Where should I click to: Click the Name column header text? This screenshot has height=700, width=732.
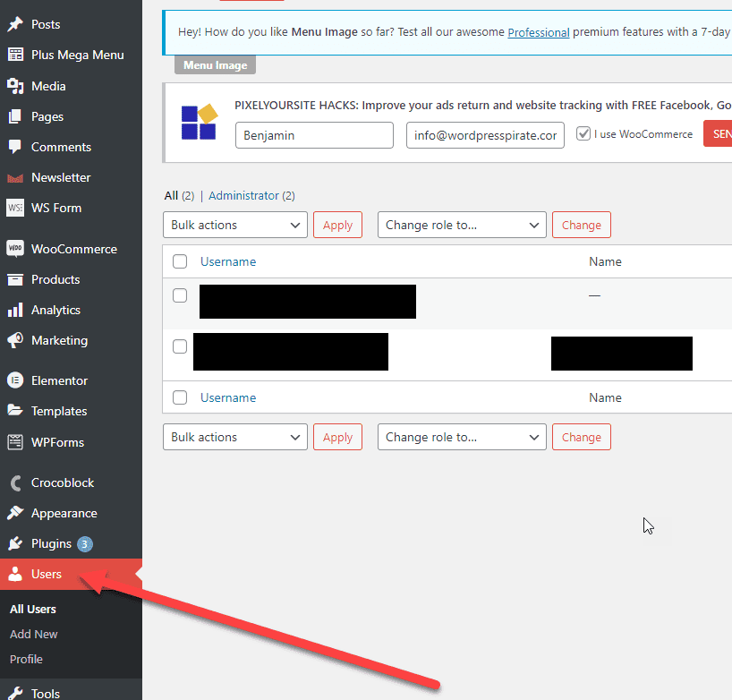pyautogui.click(x=605, y=261)
